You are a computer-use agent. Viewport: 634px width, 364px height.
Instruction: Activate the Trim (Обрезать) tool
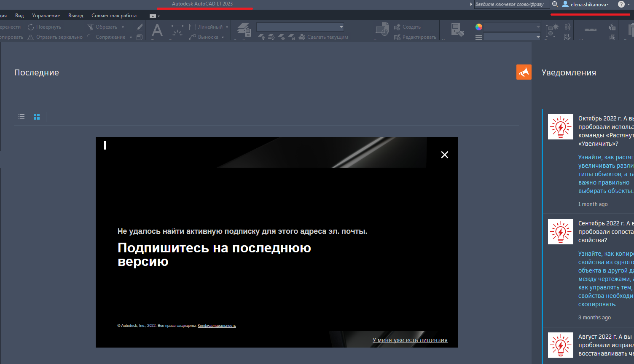point(102,27)
